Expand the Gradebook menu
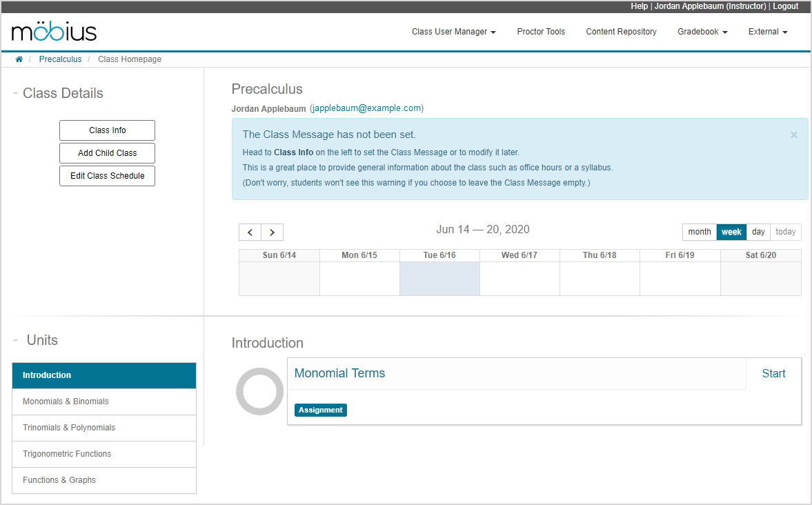This screenshot has height=505, width=812. coord(702,32)
